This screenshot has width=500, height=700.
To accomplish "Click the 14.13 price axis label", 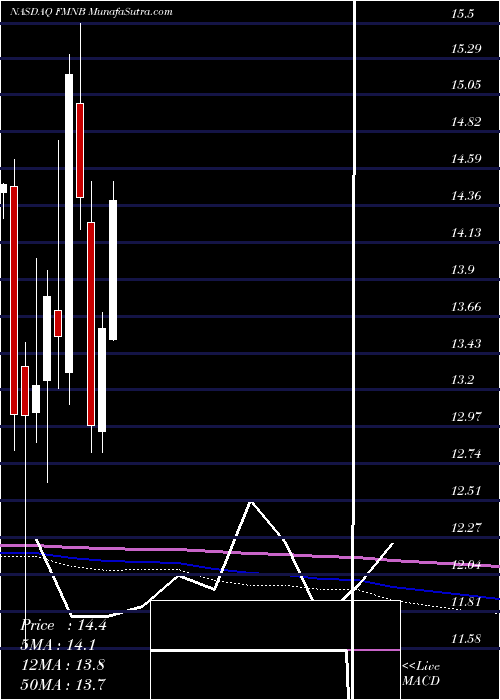I will [466, 233].
